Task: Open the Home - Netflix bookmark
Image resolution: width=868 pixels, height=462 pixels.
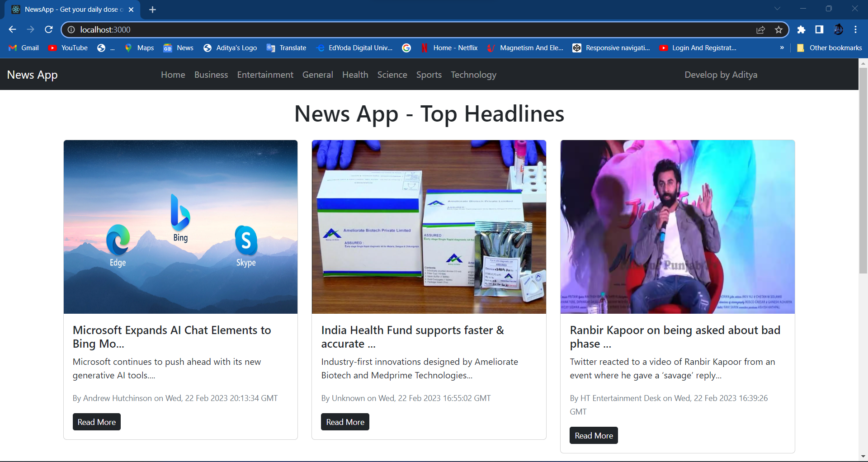Action: click(x=449, y=47)
